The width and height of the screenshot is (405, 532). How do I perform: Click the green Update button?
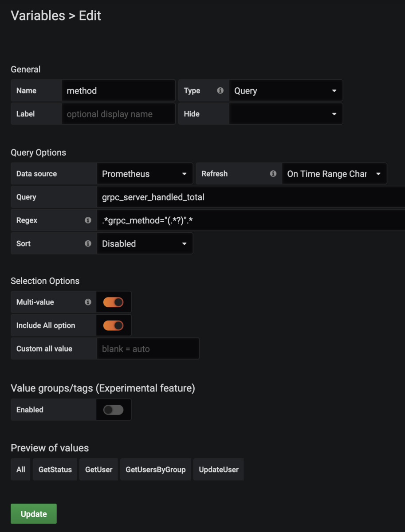tap(34, 514)
